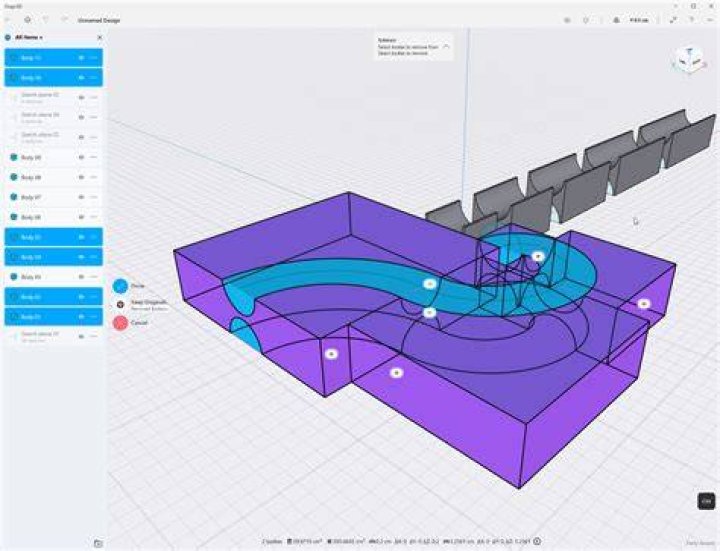Deselect the highlighted Body 04 row
Screen dimensions: 720x551
54,257
